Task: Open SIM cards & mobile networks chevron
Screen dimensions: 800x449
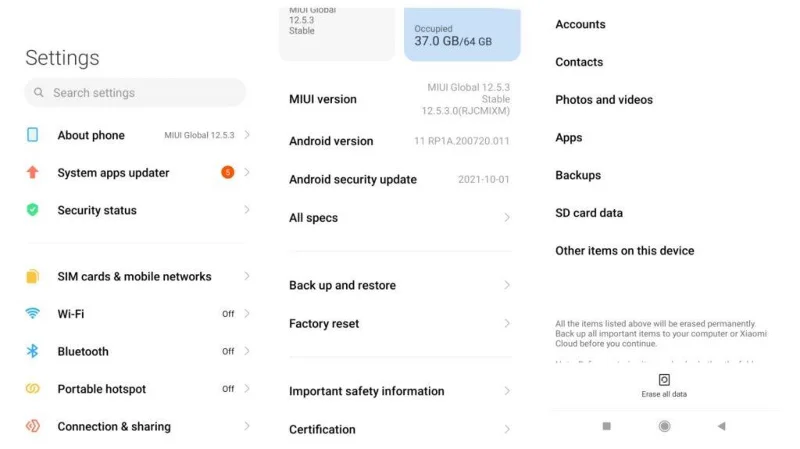Action: click(247, 276)
